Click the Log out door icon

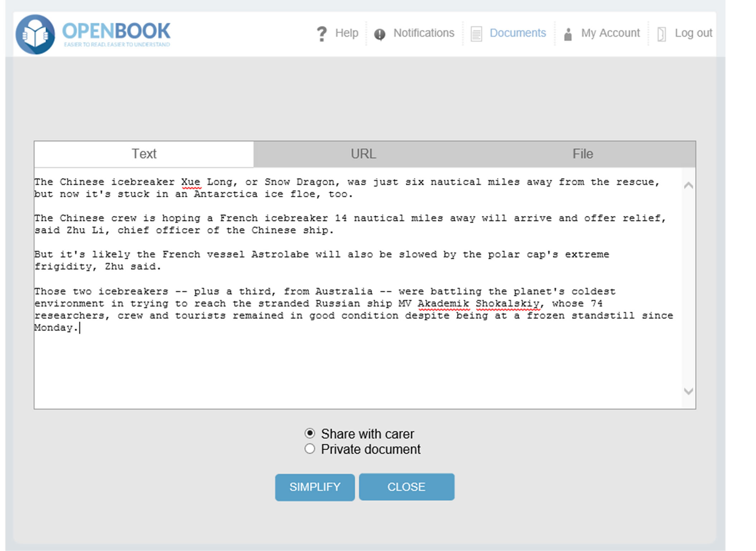point(662,34)
